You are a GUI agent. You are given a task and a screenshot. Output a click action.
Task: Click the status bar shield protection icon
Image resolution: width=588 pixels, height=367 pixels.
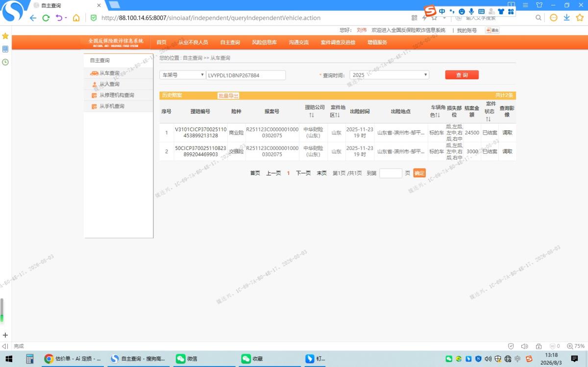coord(511,346)
